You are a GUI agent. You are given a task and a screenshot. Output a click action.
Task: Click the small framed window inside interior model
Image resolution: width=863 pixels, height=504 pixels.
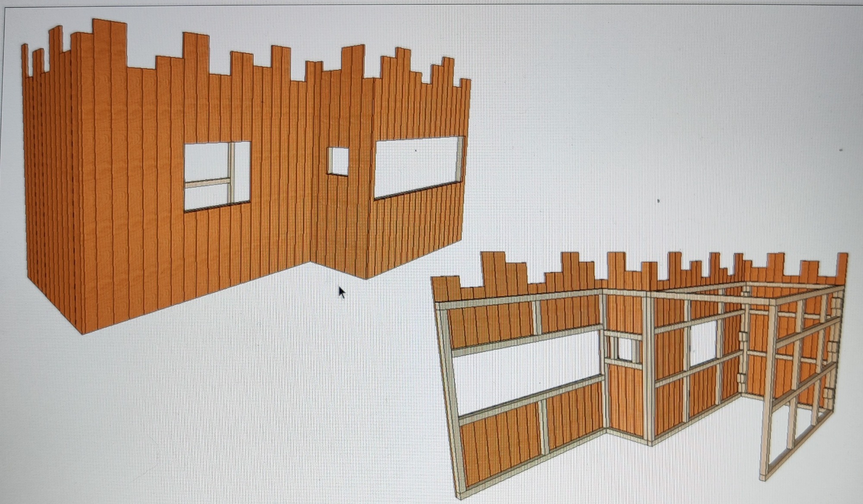(626, 350)
